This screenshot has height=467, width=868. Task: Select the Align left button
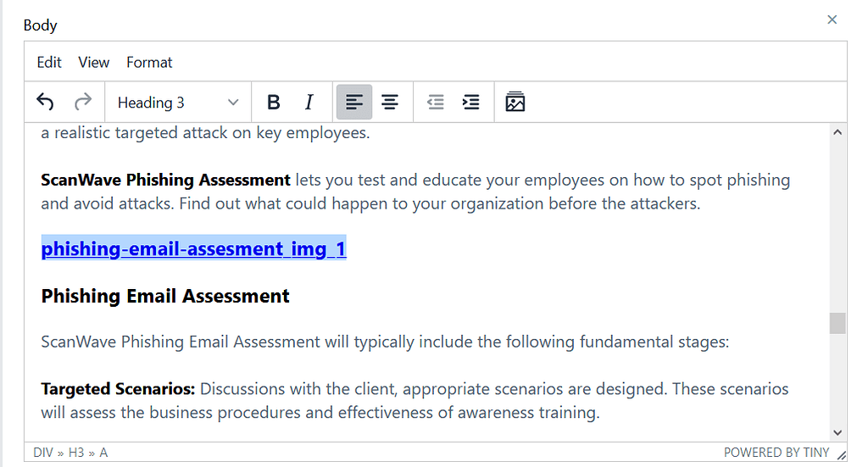point(353,103)
